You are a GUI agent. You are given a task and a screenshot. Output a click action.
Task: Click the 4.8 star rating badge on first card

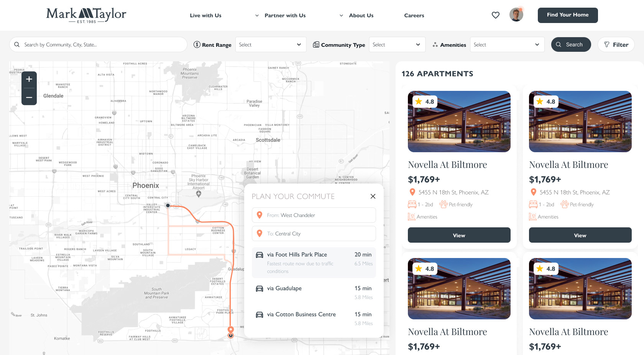click(x=425, y=102)
